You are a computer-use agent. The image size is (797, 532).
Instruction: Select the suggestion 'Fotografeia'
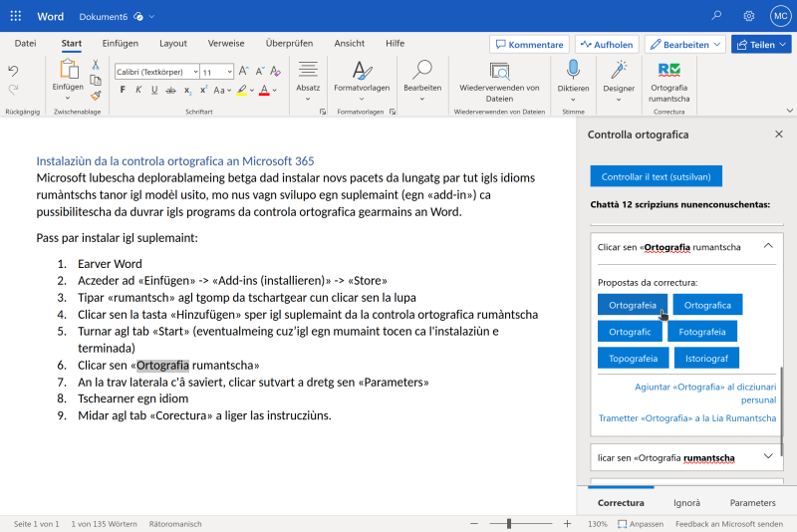coord(702,331)
